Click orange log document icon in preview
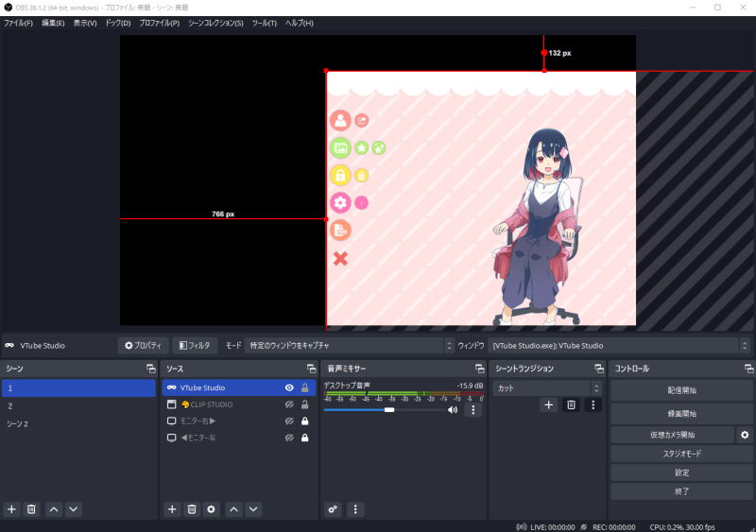756x532 pixels. [340, 230]
